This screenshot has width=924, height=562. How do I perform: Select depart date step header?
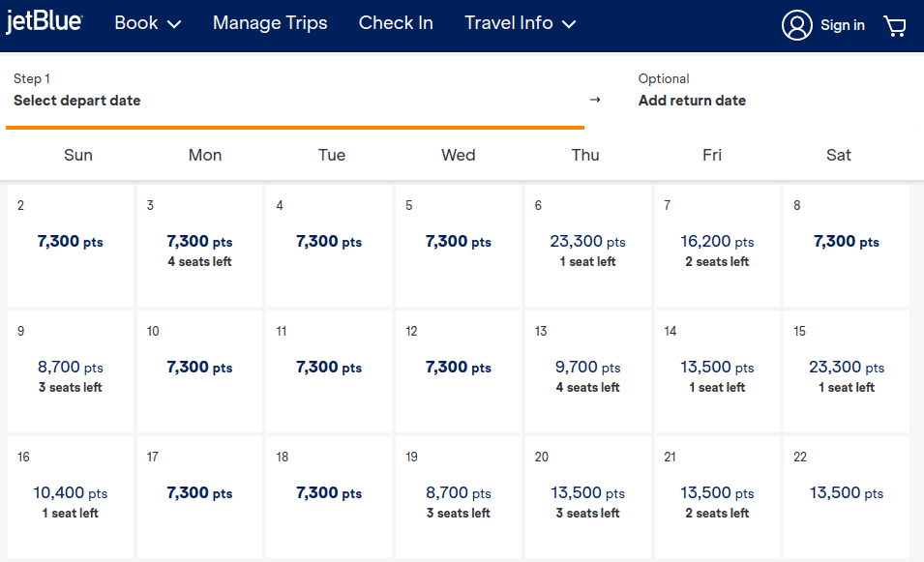[75, 100]
